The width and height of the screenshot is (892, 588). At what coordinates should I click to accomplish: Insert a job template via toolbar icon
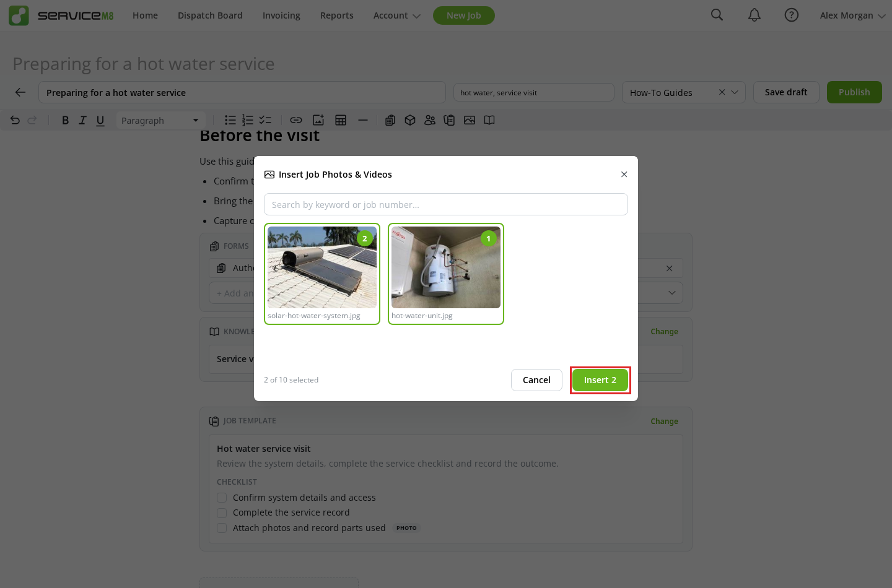[x=450, y=120]
